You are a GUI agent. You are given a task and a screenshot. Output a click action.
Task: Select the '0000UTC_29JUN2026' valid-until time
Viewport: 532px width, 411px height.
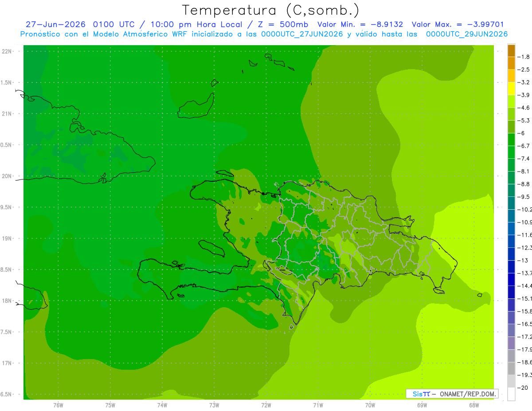point(467,34)
